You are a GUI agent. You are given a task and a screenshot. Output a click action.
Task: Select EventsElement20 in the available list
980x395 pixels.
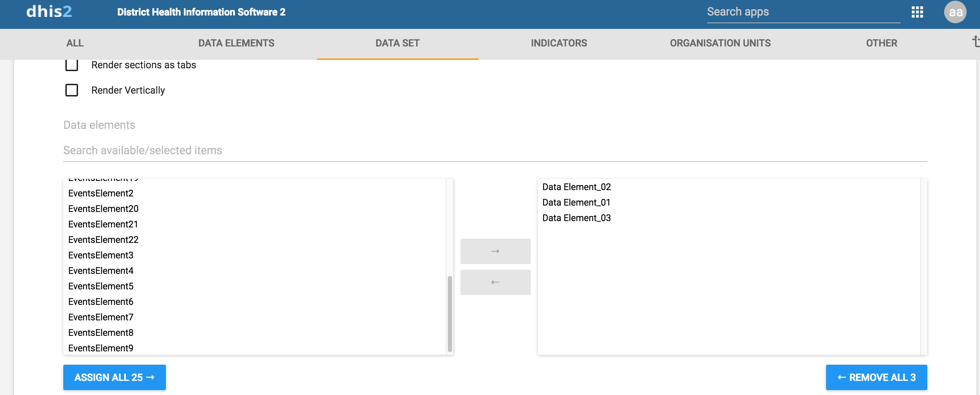[103, 209]
